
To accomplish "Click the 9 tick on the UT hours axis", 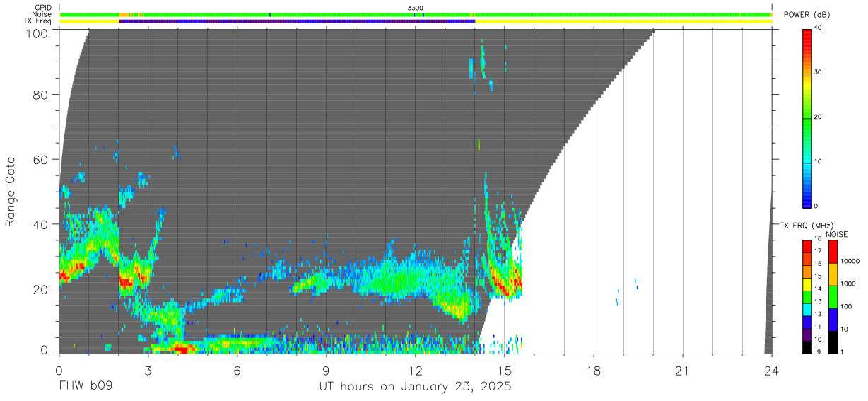I will tap(326, 371).
